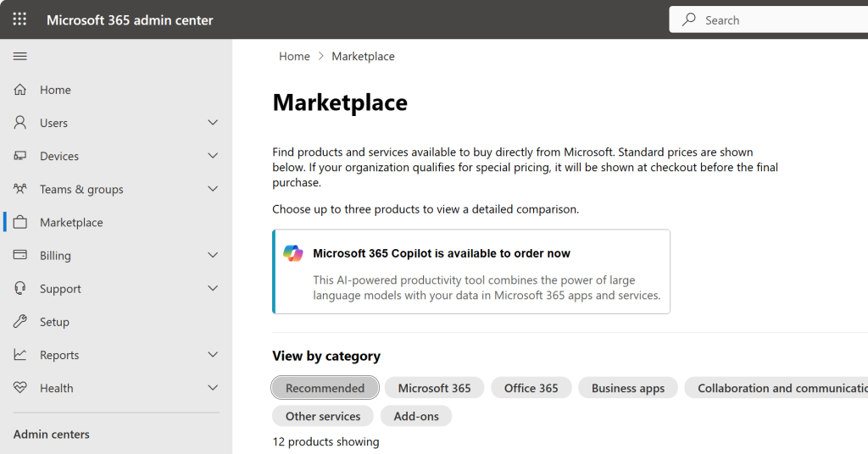The height and width of the screenshot is (454, 868).
Task: Click the Devices icon in sidebar
Action: point(20,156)
